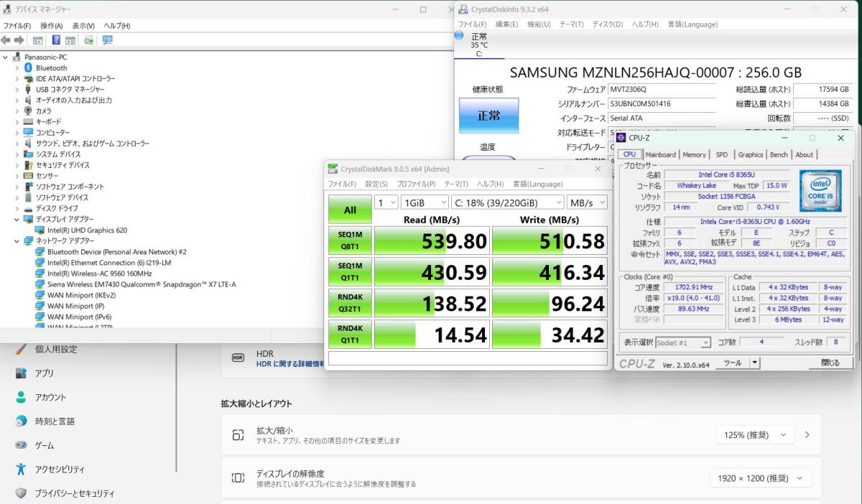Collapse the Panasonic-PC root node

pos(6,57)
